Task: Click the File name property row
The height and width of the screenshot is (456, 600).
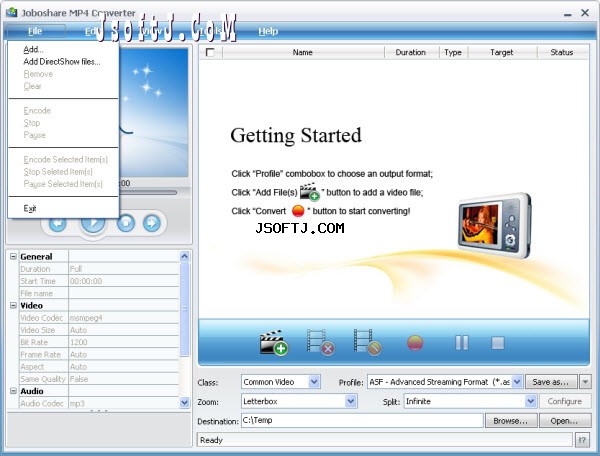Action: pos(99,293)
